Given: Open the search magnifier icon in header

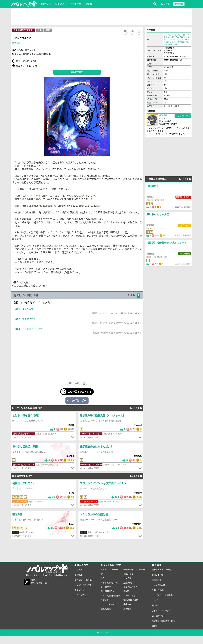Looking at the screenshot, I should [x=155, y=4].
